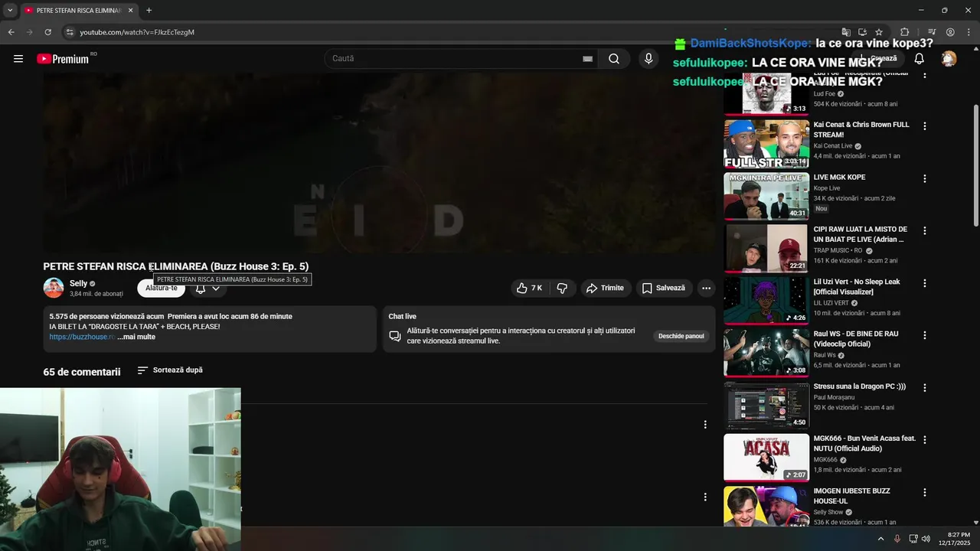The height and width of the screenshot is (551, 980).
Task: Save the video with Salvează
Action: tap(664, 288)
